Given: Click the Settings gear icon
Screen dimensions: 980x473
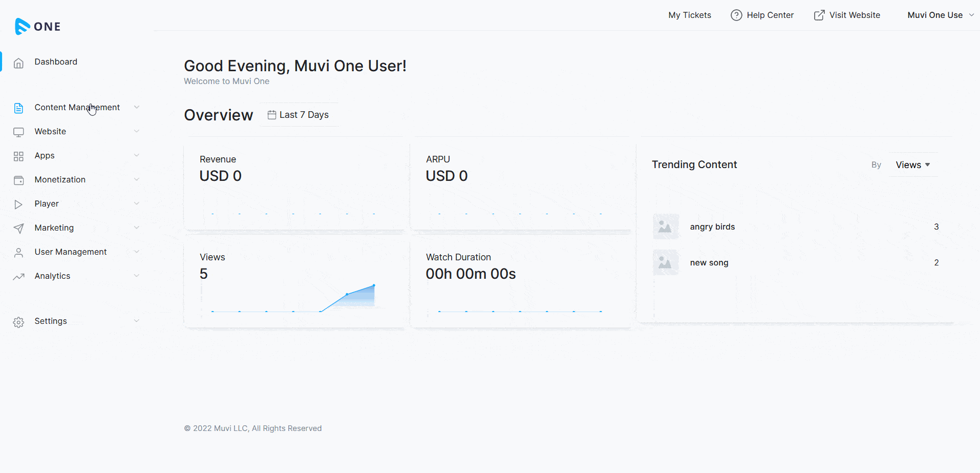Looking at the screenshot, I should (x=18, y=322).
